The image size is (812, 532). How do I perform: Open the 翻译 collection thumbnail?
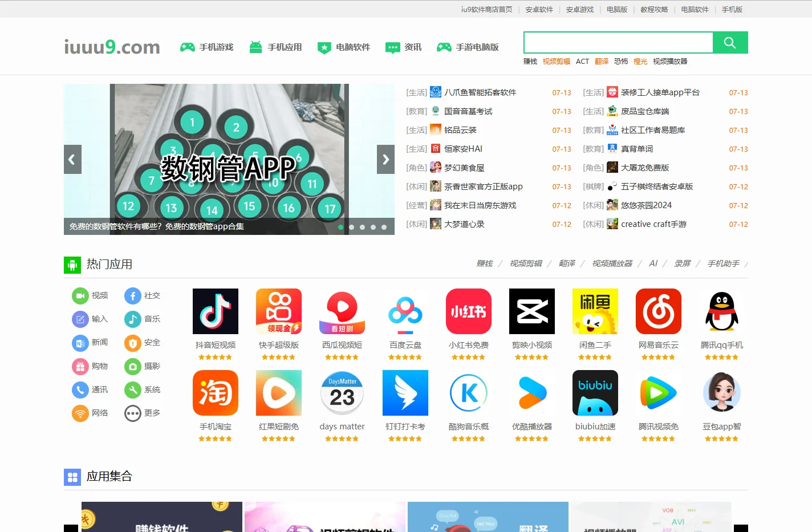pos(488,517)
